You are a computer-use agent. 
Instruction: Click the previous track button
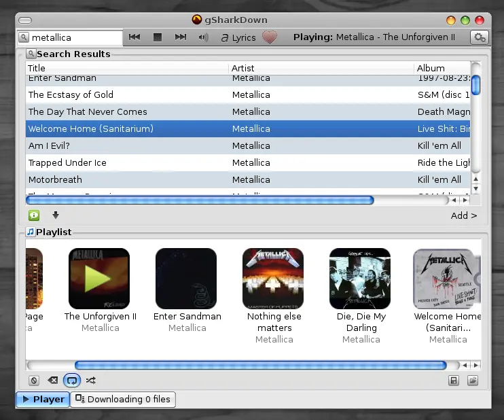click(x=134, y=37)
